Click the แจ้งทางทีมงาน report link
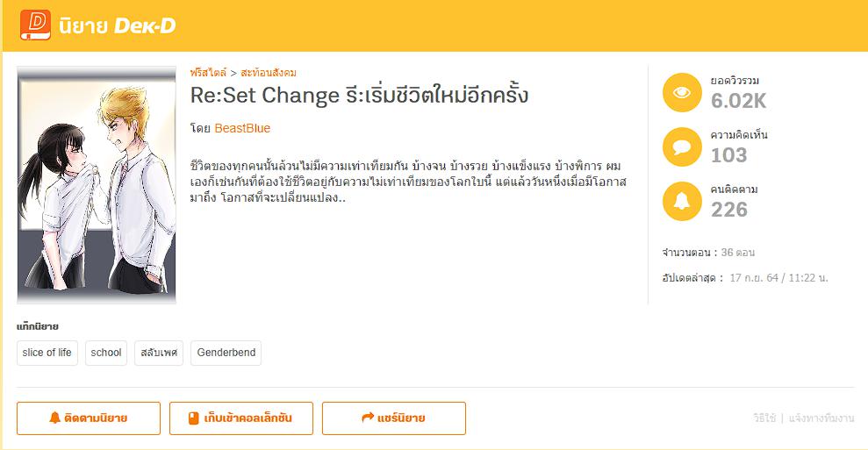This screenshot has width=868, height=450. (821, 418)
